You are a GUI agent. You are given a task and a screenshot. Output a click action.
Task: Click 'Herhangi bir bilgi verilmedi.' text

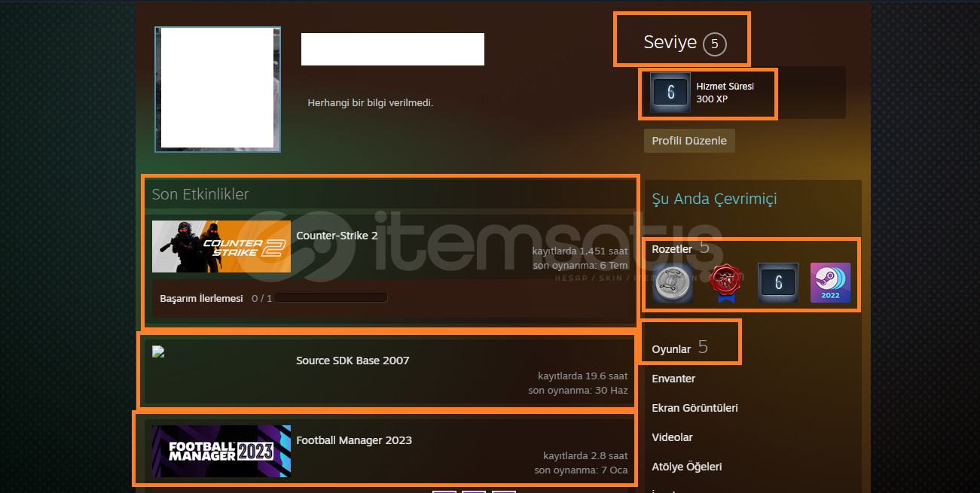click(371, 102)
